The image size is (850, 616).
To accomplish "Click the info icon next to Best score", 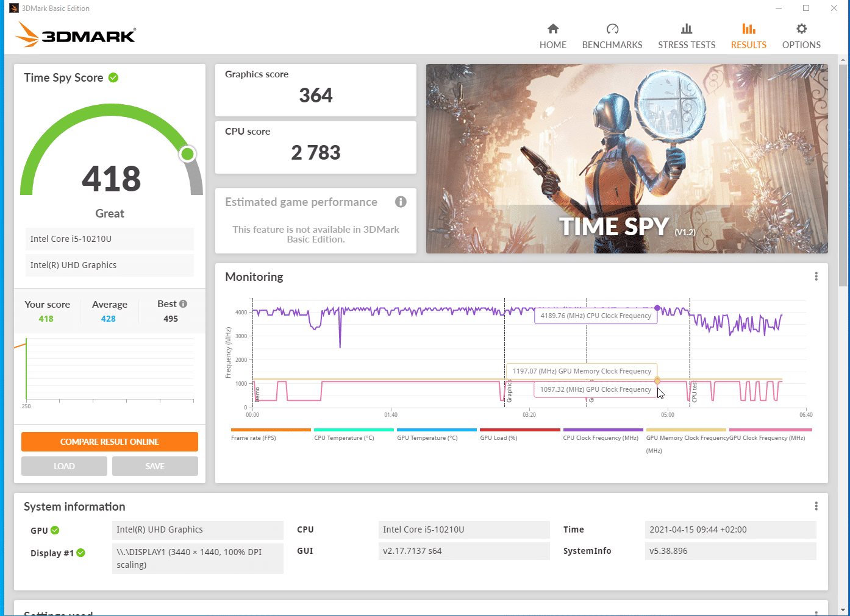I will 183,303.
